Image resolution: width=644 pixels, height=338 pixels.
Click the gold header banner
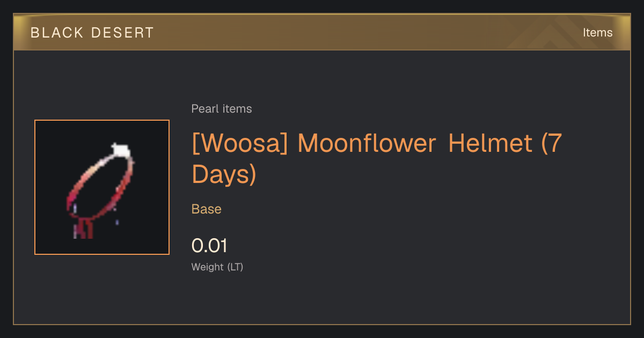tap(322, 32)
